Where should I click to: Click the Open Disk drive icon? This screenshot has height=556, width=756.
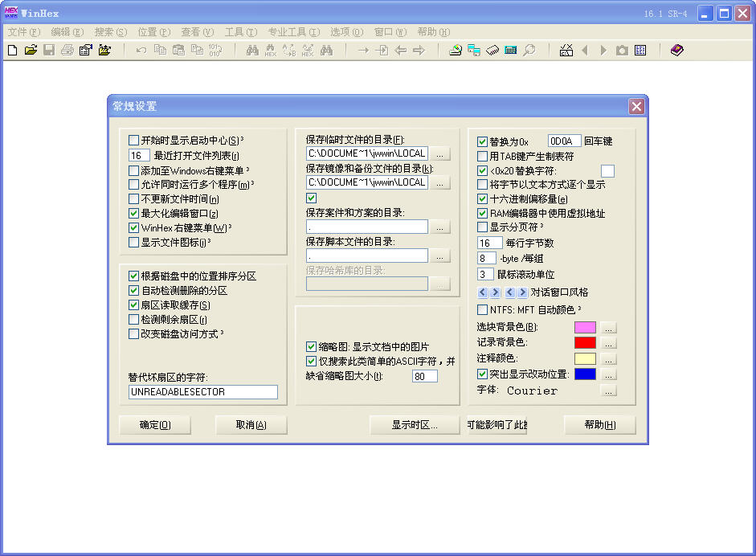tap(456, 50)
